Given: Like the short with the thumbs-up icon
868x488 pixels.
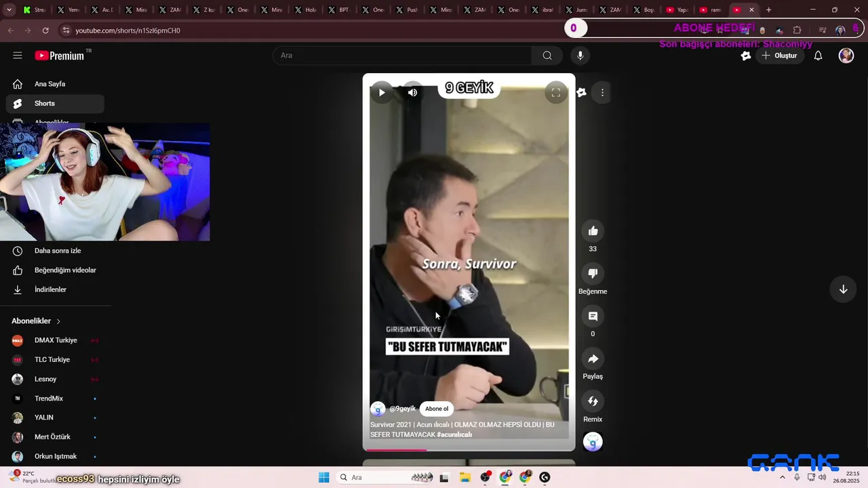Looking at the screenshot, I should (x=593, y=231).
